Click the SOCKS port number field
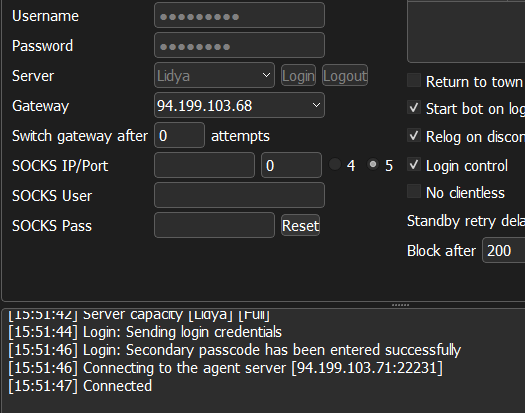 pyautogui.click(x=291, y=165)
